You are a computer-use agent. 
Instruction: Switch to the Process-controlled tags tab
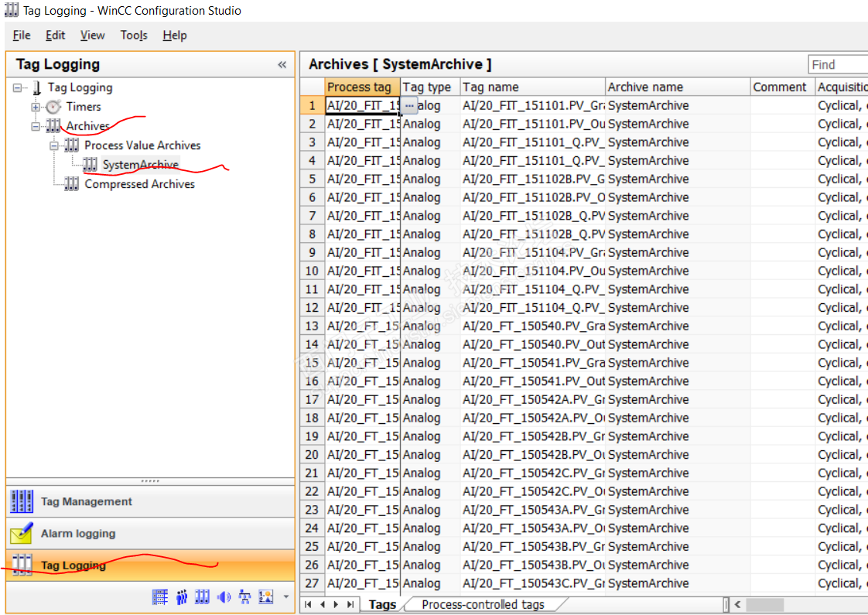(483, 604)
